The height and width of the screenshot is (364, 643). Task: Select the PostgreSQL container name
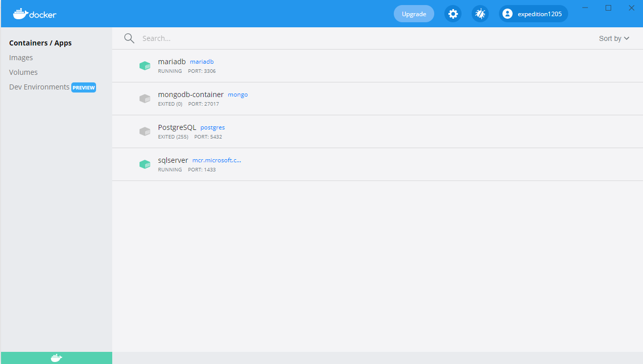177,127
